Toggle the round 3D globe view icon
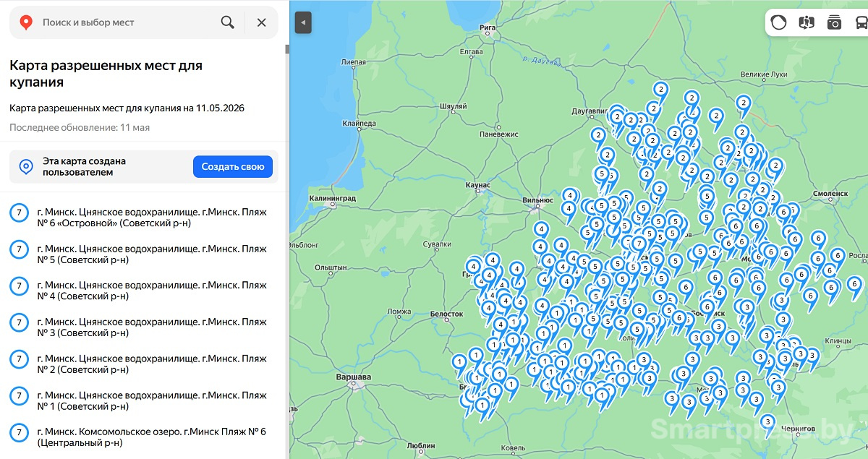Screen dimensions: 868x459 click(x=778, y=22)
